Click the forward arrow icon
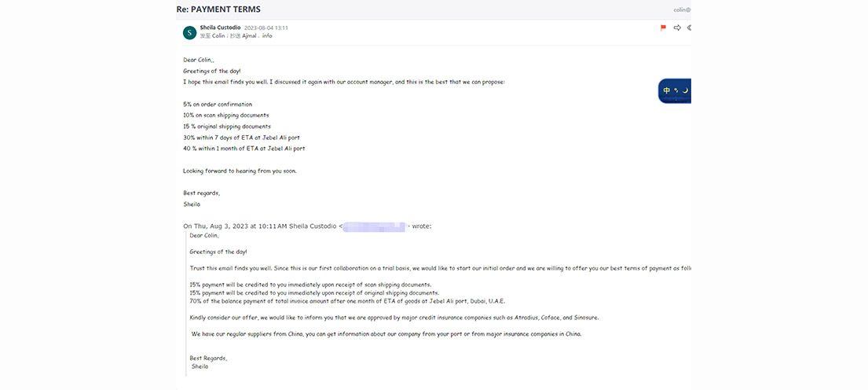Viewport: 868px width, 390px height. [677, 28]
